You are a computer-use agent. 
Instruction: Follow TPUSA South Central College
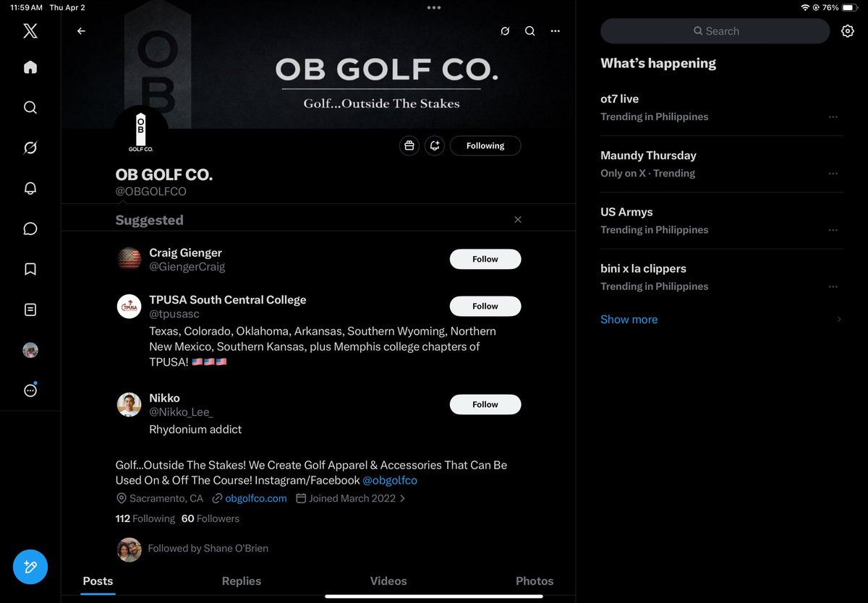tap(485, 306)
